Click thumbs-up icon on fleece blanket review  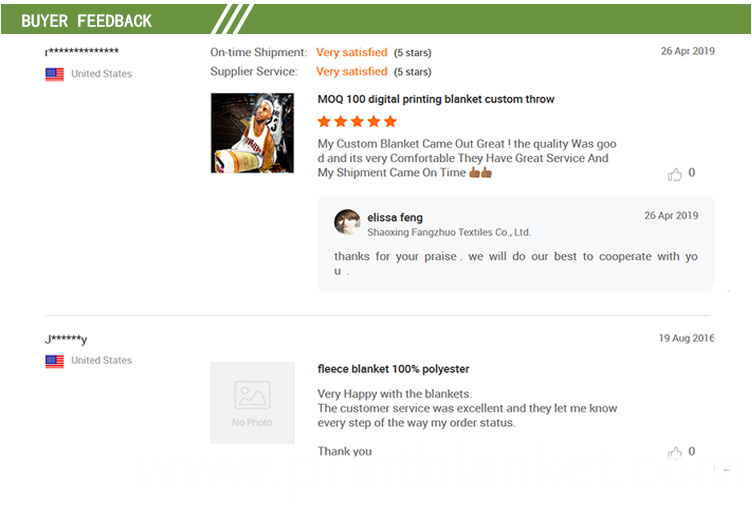coord(674,453)
